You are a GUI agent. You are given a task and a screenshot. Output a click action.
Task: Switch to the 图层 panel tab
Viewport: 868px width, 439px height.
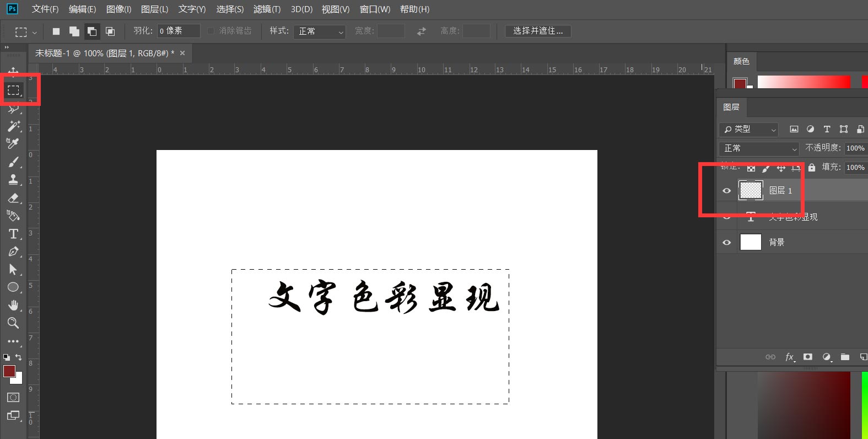click(x=731, y=107)
